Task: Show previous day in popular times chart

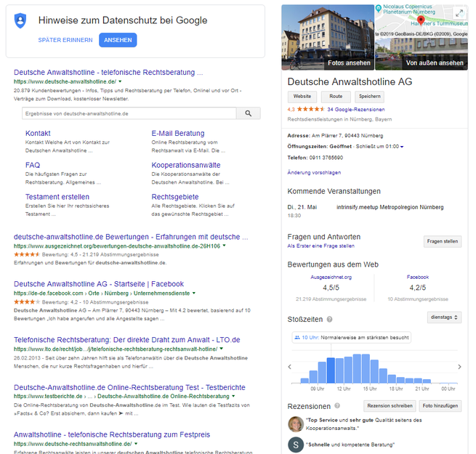Action: tap(290, 367)
